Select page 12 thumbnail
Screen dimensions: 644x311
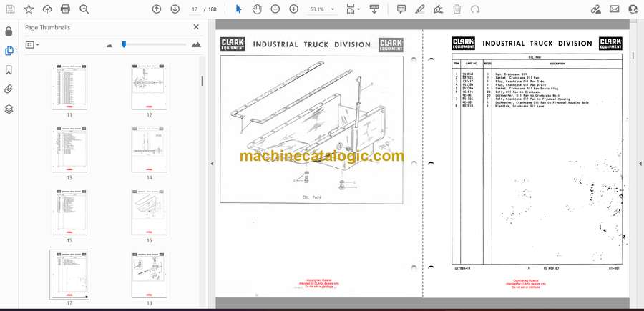pyautogui.click(x=149, y=87)
